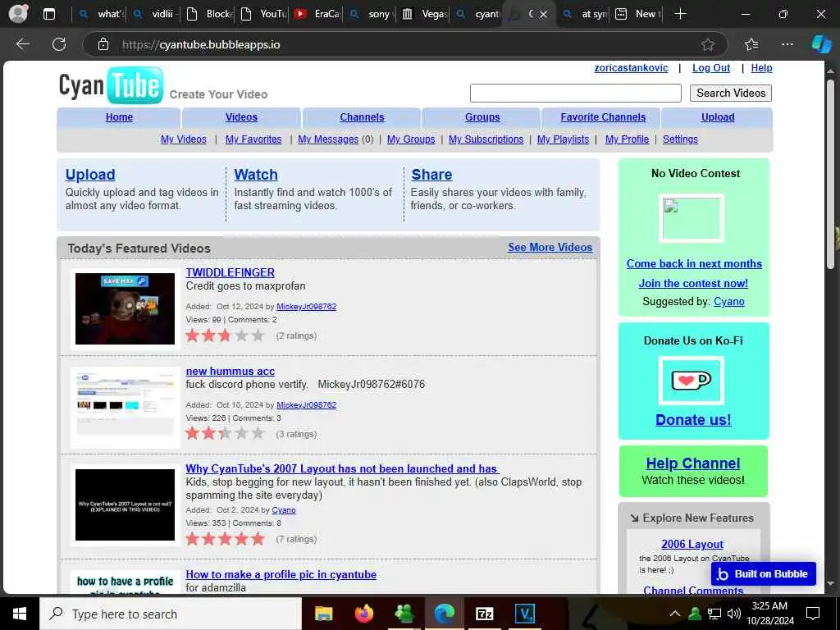This screenshot has height=630, width=840.
Task: Go to My Favorites
Action: coord(253,139)
